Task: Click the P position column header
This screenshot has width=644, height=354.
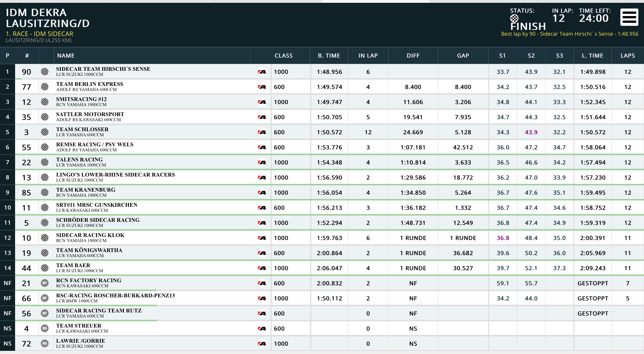Action: (x=8, y=56)
